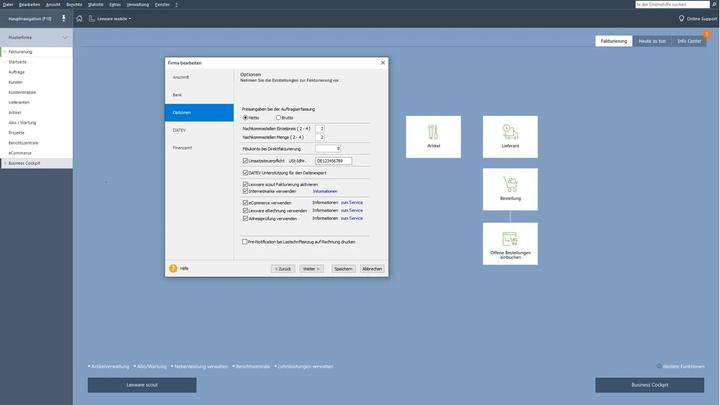Switch to the Heute zu tun tab
The width and height of the screenshot is (720, 405).
652,41
